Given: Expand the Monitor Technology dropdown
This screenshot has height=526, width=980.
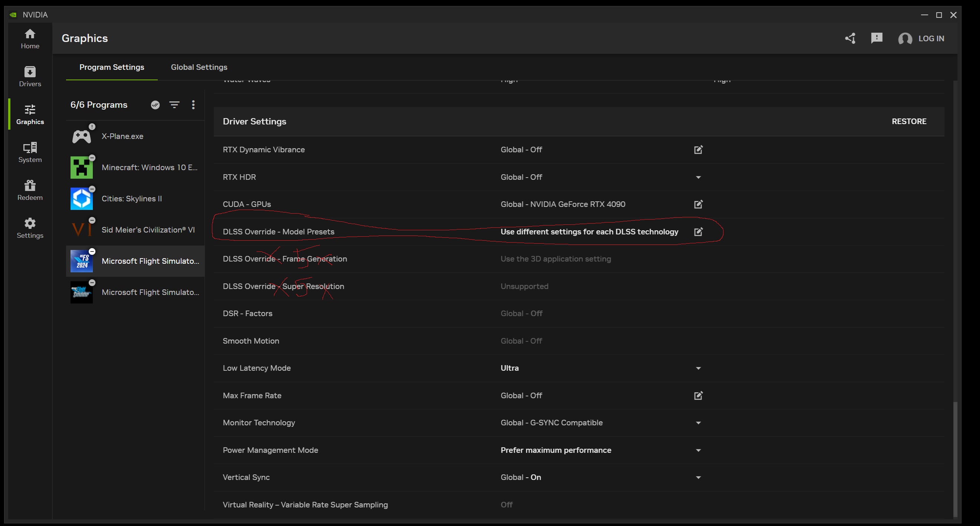Looking at the screenshot, I should click(698, 423).
